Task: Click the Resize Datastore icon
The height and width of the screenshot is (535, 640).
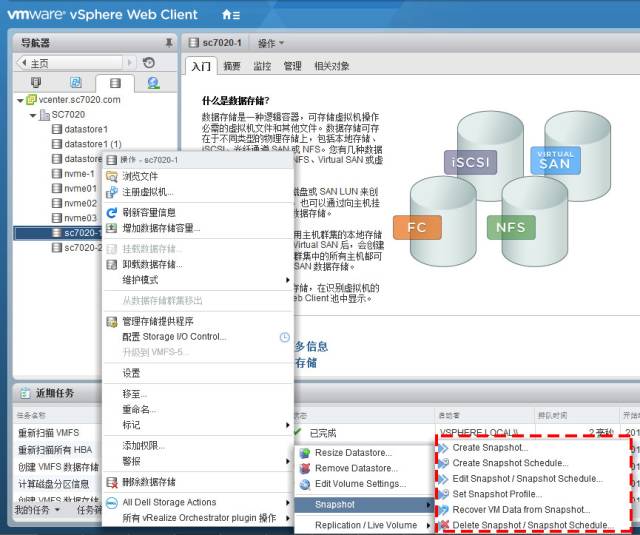Action: tap(304, 453)
